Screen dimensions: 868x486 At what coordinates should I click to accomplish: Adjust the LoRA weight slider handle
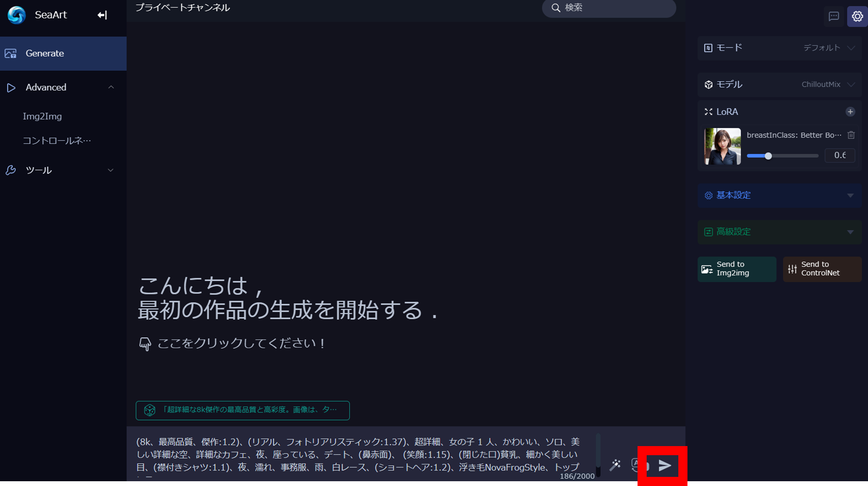pyautogui.click(x=768, y=156)
